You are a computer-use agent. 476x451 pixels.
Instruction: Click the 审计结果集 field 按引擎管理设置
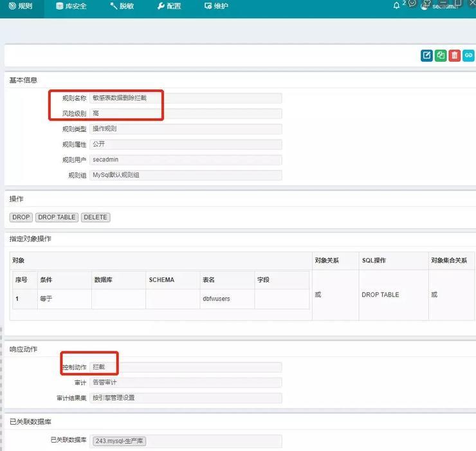tap(186, 398)
